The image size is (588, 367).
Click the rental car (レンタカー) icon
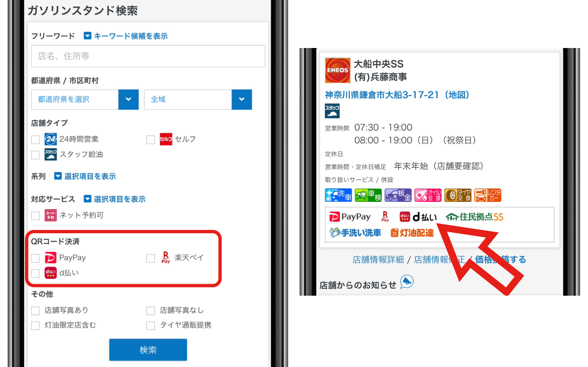tap(488, 195)
